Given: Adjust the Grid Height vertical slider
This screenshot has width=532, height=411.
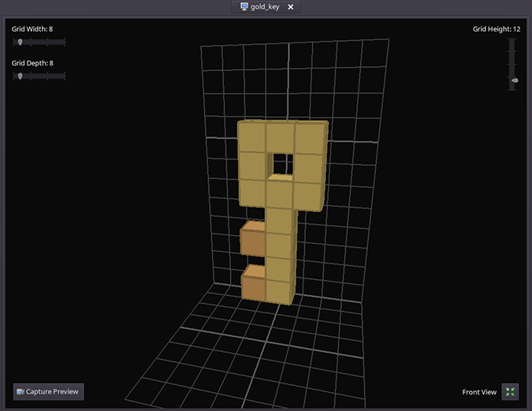Looking at the screenshot, I should click(x=512, y=64).
